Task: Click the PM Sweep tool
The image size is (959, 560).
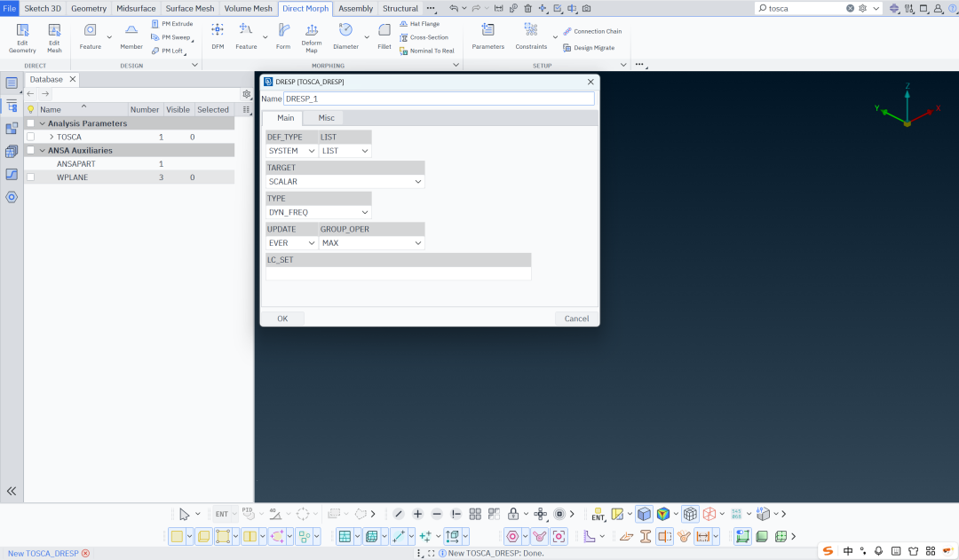Action: tap(172, 37)
